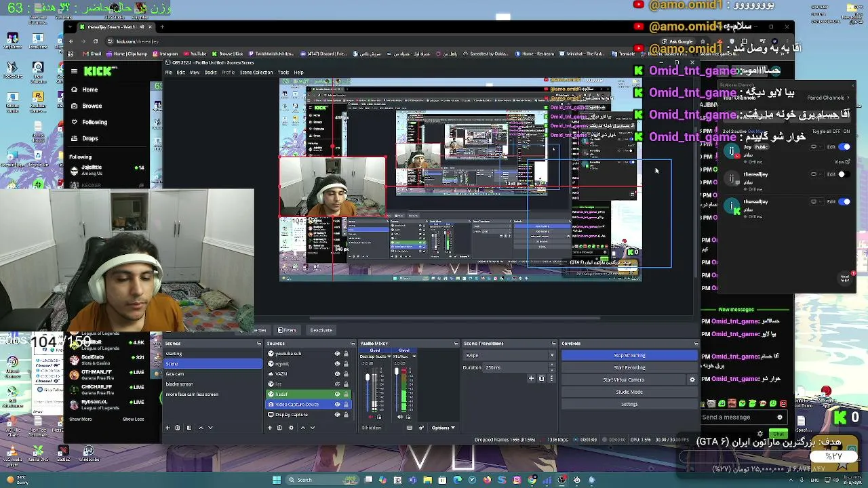The image size is (868, 488).
Task: Open Browse in Kick sidebar
Action: coord(92,106)
